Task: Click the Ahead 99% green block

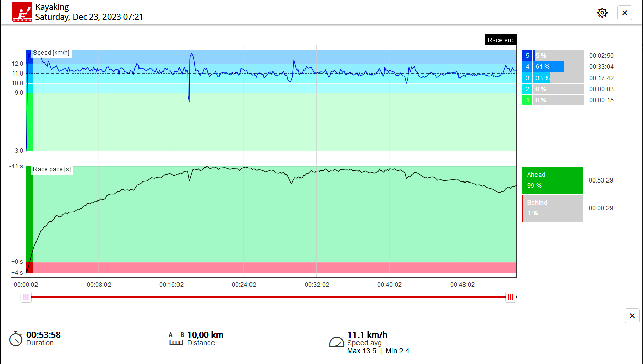Action: coord(552,180)
